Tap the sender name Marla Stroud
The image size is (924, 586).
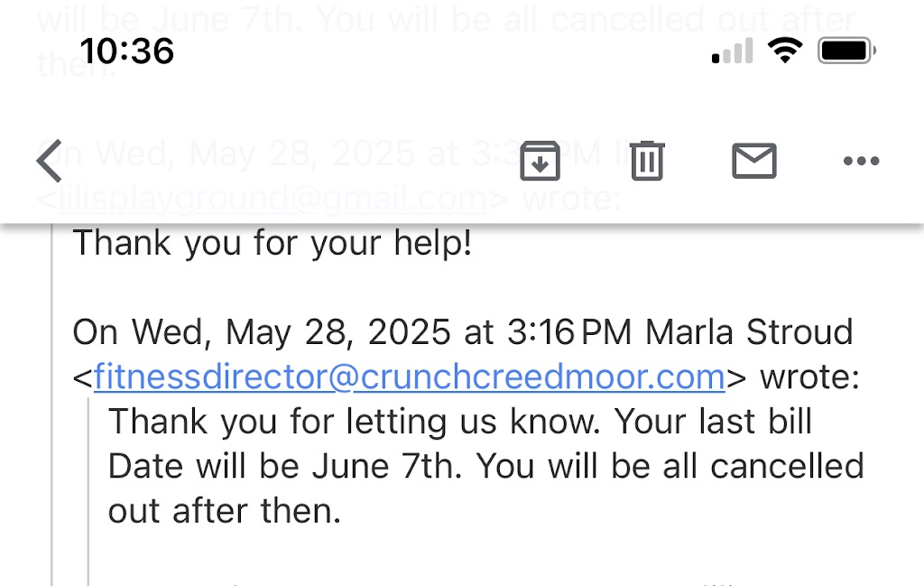[749, 332]
